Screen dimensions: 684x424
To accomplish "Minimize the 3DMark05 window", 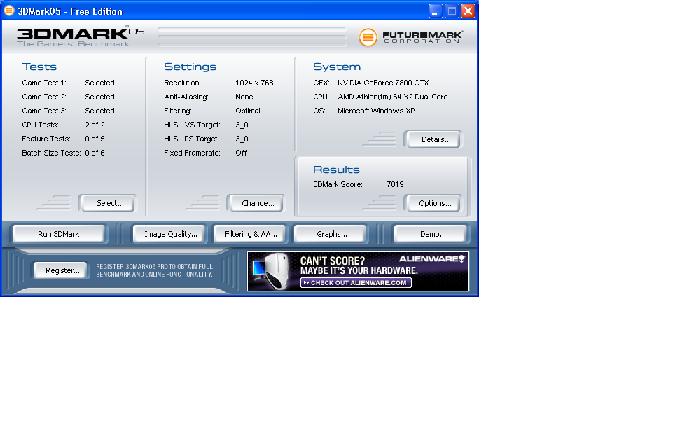I will coord(434,11).
